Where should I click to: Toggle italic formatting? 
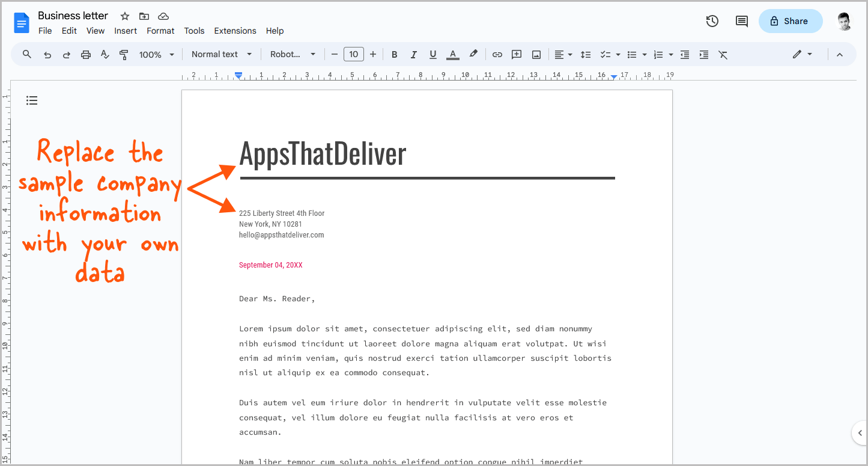click(413, 54)
